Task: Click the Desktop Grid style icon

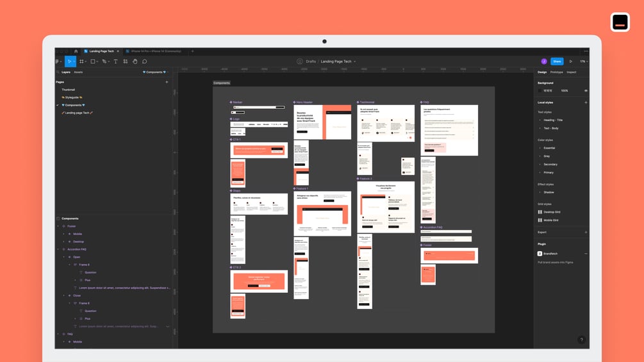Action: point(540,212)
